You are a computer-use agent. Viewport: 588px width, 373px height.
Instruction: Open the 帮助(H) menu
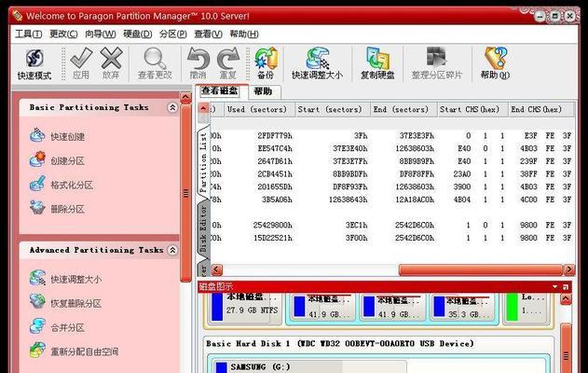[244, 35]
